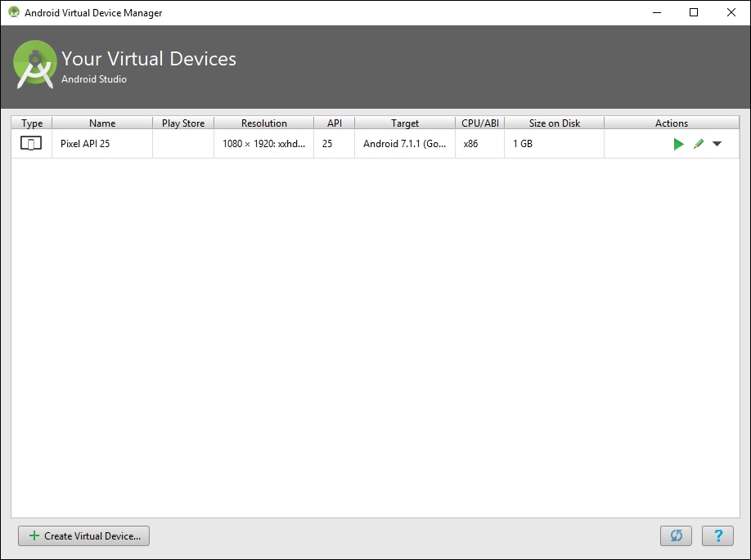Edit the Pixel API 25 device

(x=698, y=144)
